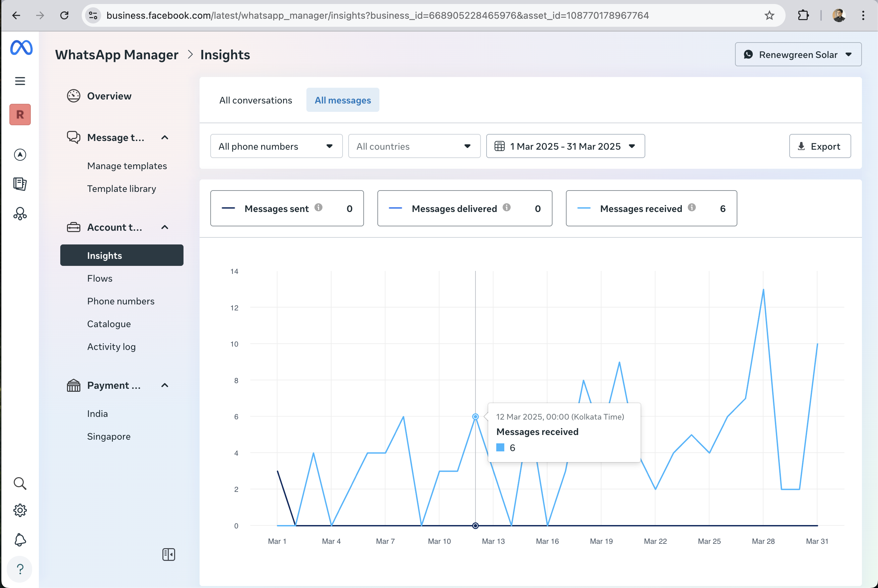Open Chrome three-dot menu
This screenshot has height=588, width=878.
pyautogui.click(x=863, y=15)
